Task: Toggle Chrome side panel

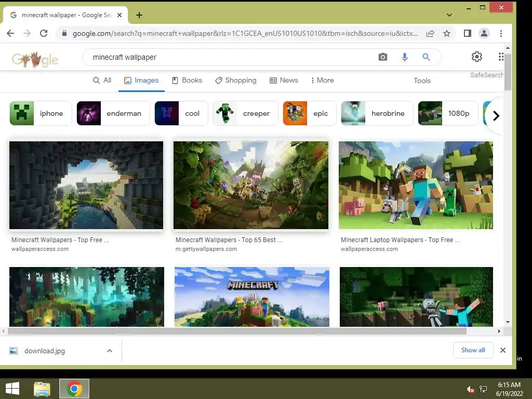Action: [x=468, y=33]
